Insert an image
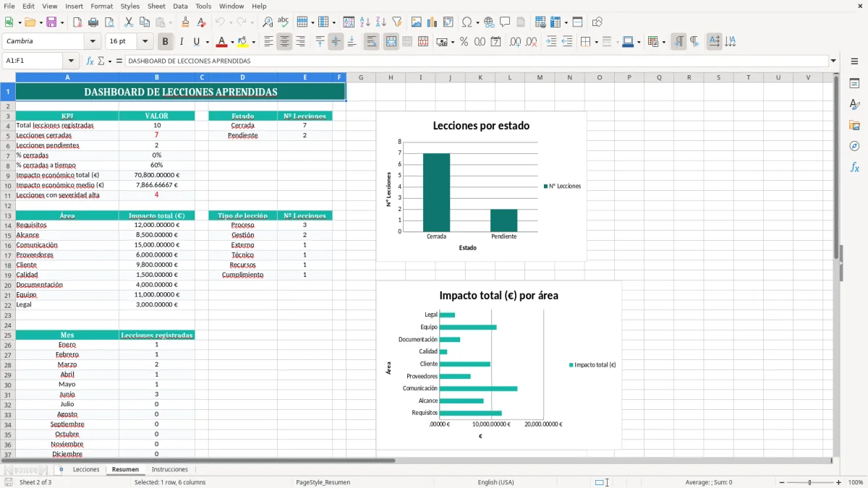 417,22
